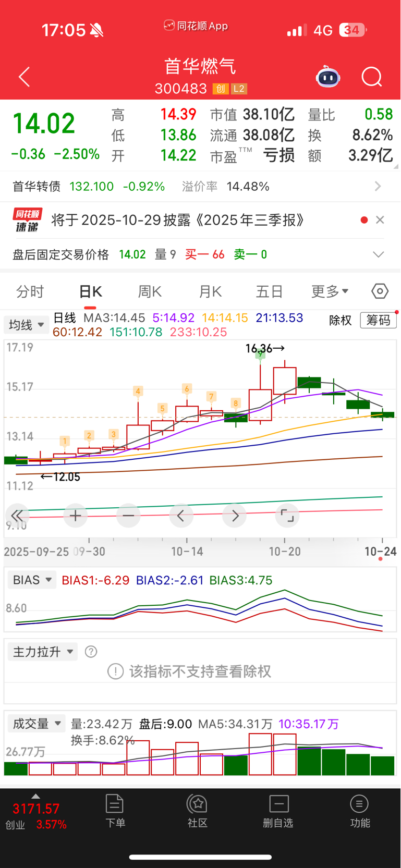Screen dimensions: 401x868
Task: Toggle 除权 adjustment mode
Action: click(341, 320)
